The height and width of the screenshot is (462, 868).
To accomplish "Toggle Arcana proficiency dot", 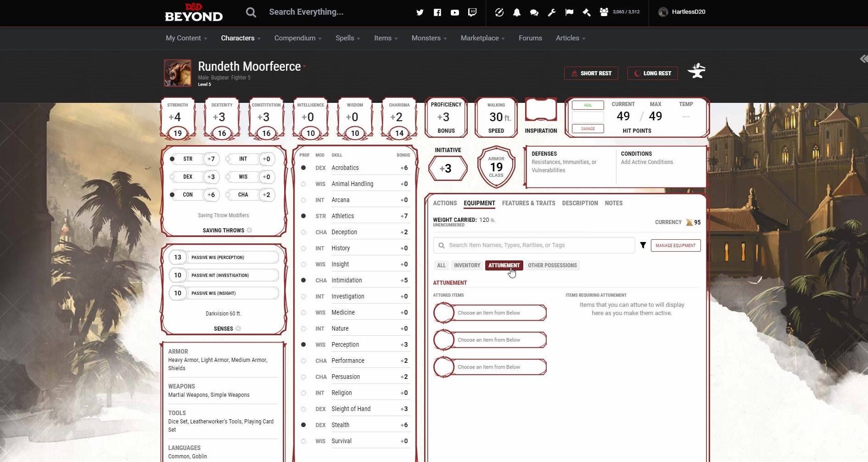I will coord(303,200).
